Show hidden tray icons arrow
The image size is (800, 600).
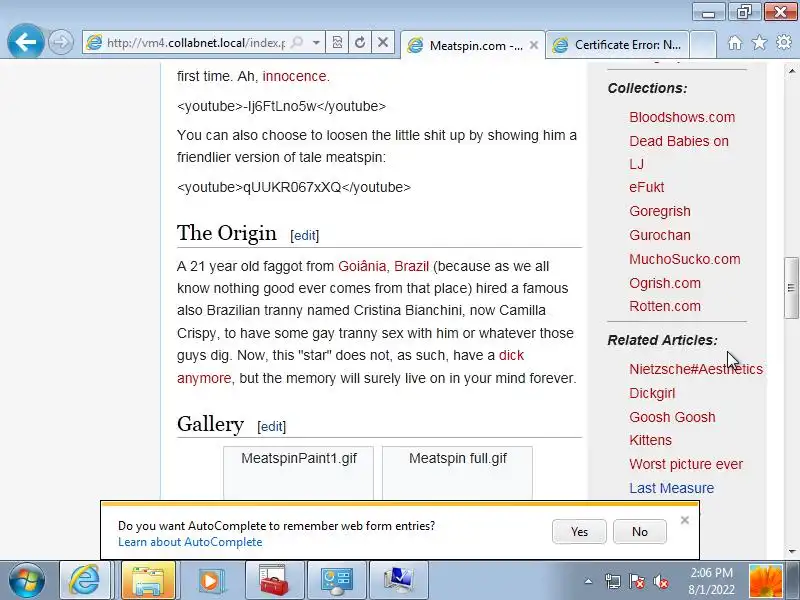588,581
